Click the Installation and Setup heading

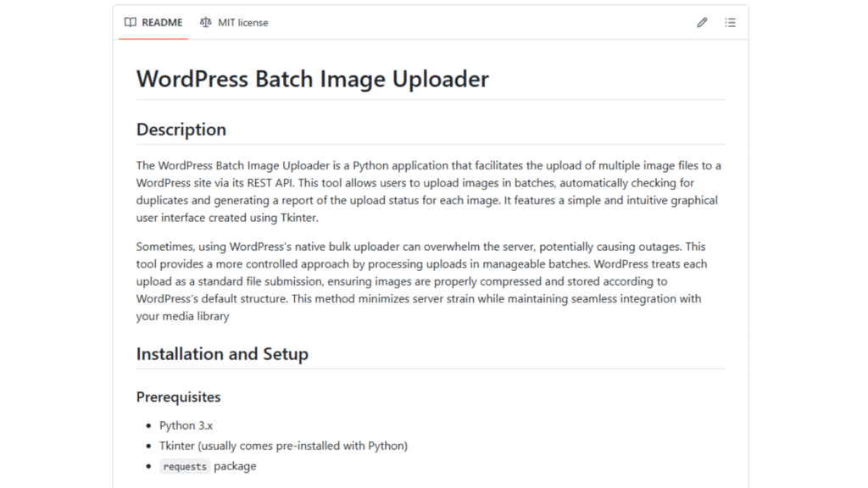click(222, 354)
